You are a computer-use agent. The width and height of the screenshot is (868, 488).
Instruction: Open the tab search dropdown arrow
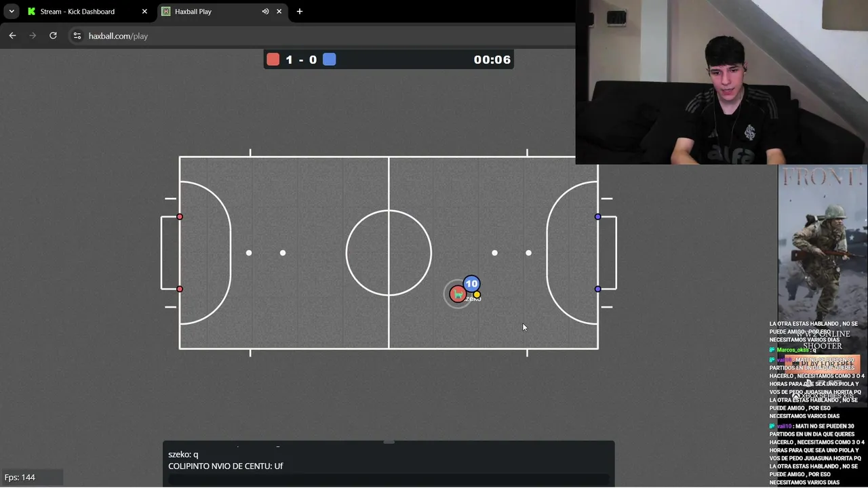[x=12, y=12]
